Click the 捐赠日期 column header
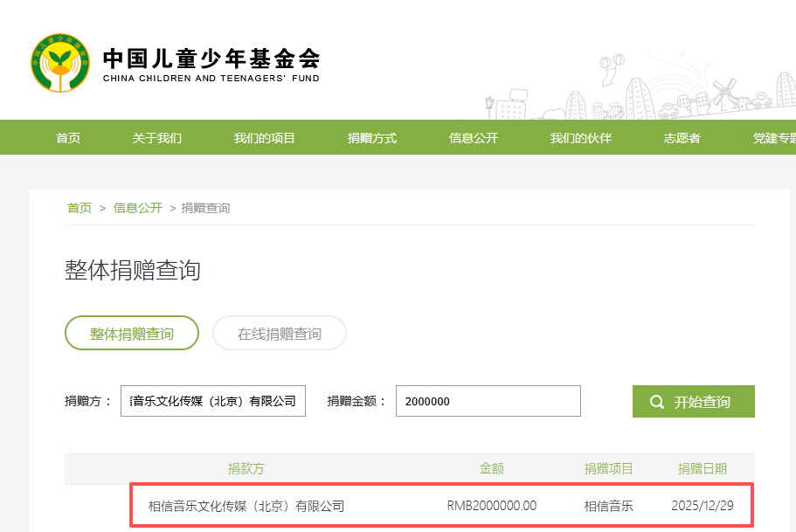Viewport: 796px width, 532px height. (702, 469)
